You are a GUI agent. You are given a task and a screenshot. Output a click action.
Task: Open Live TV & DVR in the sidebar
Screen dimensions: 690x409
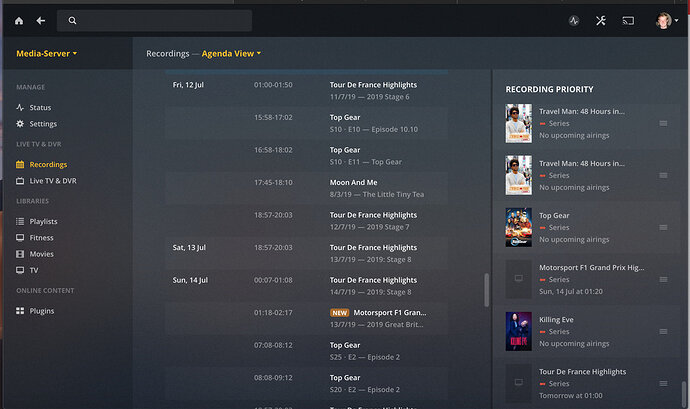click(53, 181)
